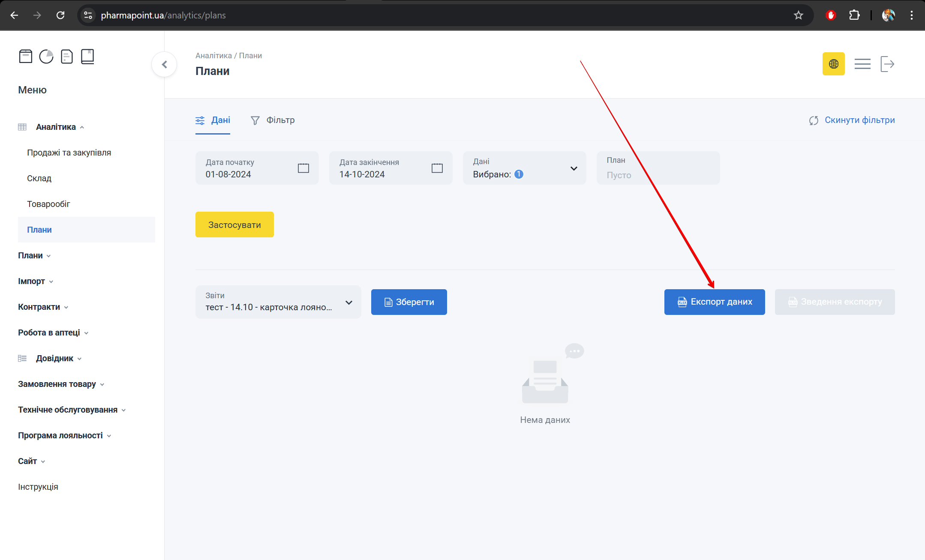Click the logout icon at top right
The image size is (925, 560).
[x=887, y=64]
